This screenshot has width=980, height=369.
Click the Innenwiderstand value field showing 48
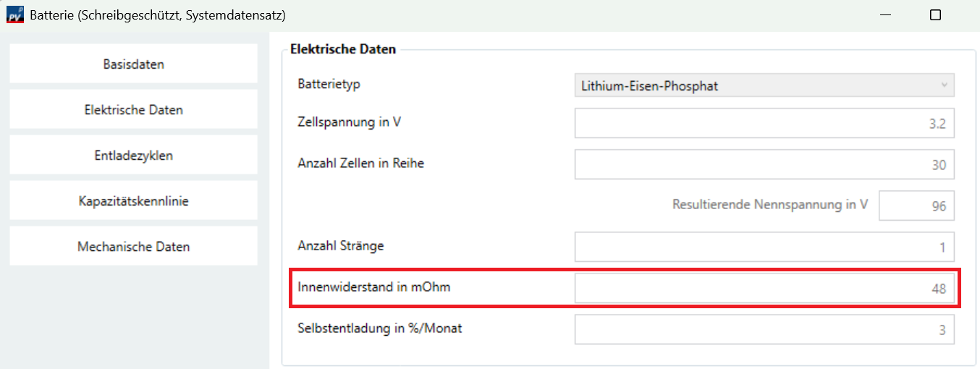(764, 289)
